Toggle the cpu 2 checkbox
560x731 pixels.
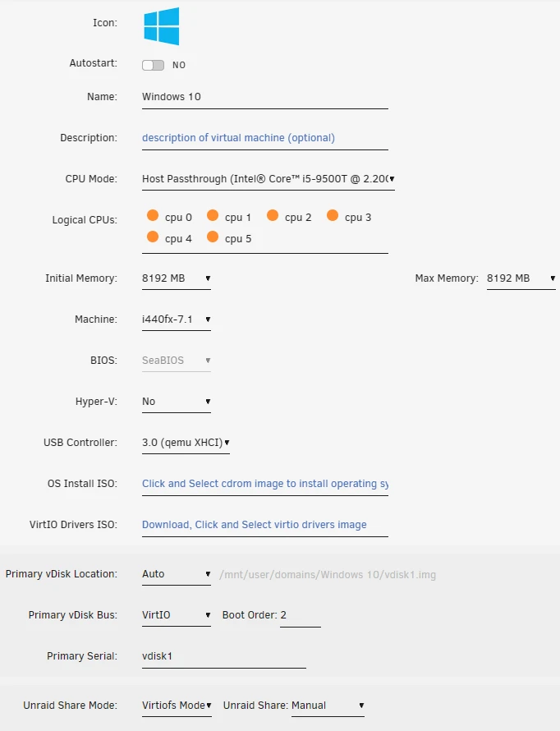point(273,216)
